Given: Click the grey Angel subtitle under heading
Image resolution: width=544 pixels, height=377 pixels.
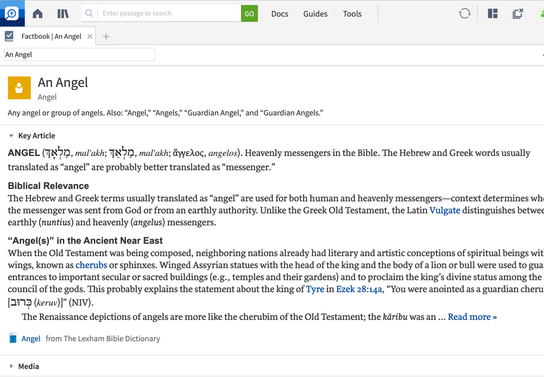Looking at the screenshot, I should tap(47, 97).
